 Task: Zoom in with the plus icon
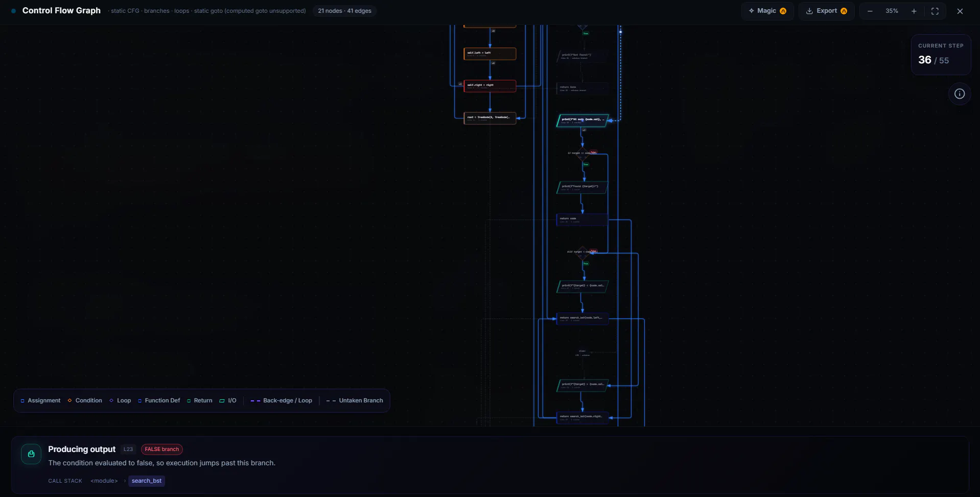(x=914, y=11)
